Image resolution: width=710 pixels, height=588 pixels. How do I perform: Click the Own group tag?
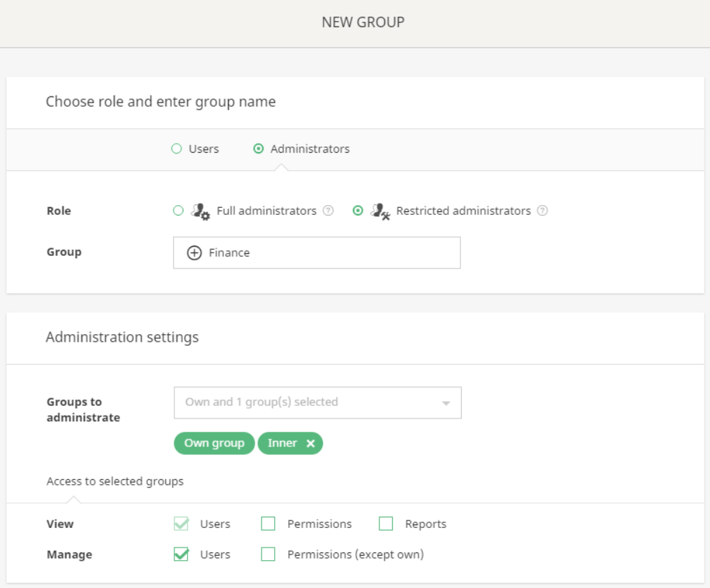pyautogui.click(x=214, y=444)
